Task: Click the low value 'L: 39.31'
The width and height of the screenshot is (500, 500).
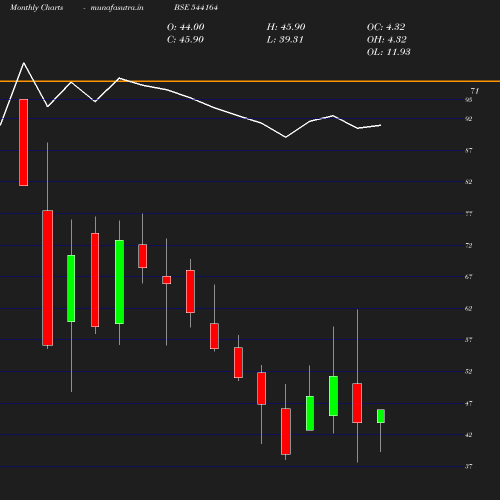Action: (285, 39)
